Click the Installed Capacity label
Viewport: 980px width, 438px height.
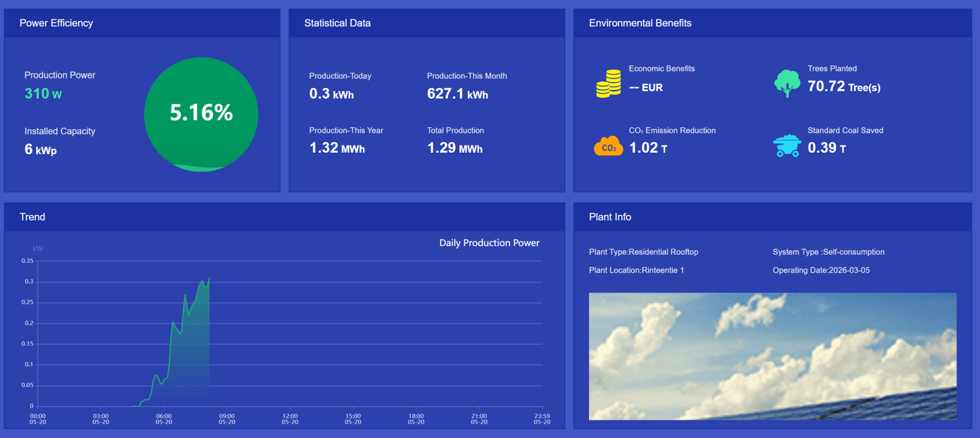(60, 131)
